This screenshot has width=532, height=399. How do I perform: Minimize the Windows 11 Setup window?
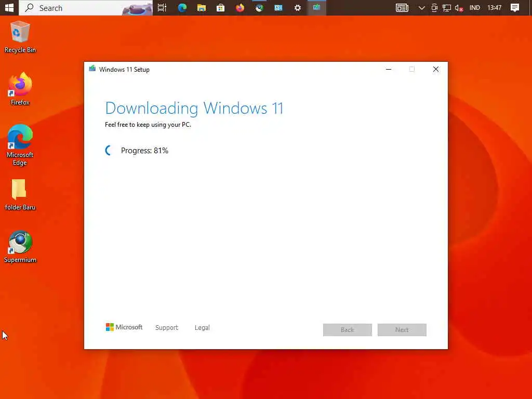tap(389, 69)
